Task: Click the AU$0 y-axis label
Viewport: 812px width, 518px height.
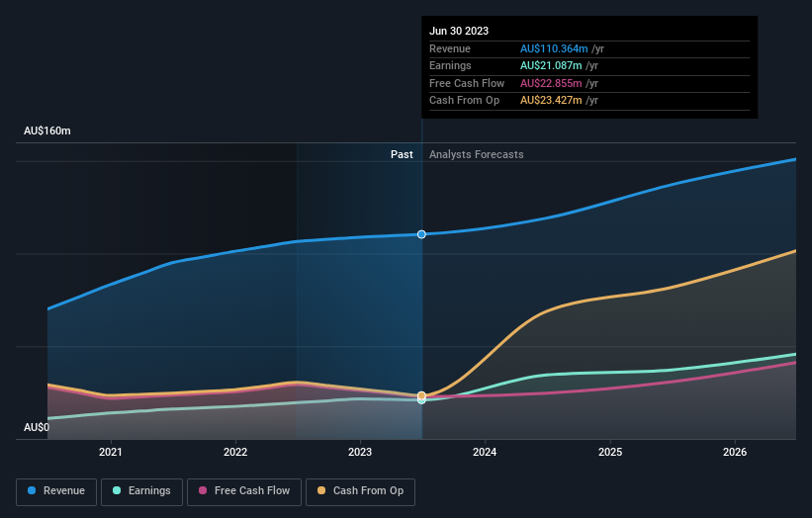Action: [x=37, y=427]
